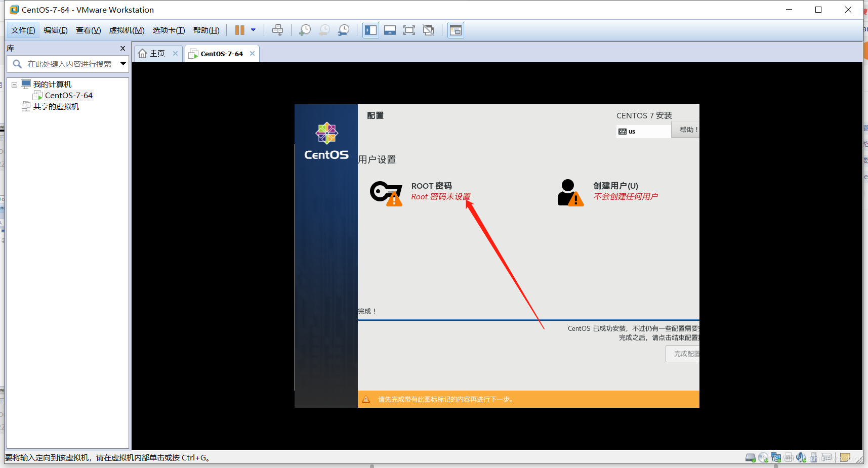Open the 文件(F) menu

[x=23, y=30]
